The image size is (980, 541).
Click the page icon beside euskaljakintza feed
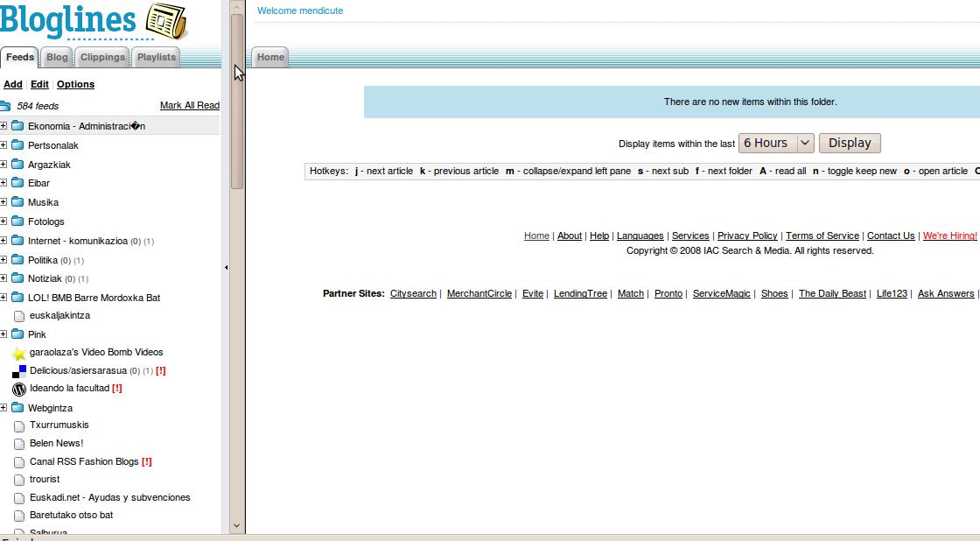click(18, 316)
